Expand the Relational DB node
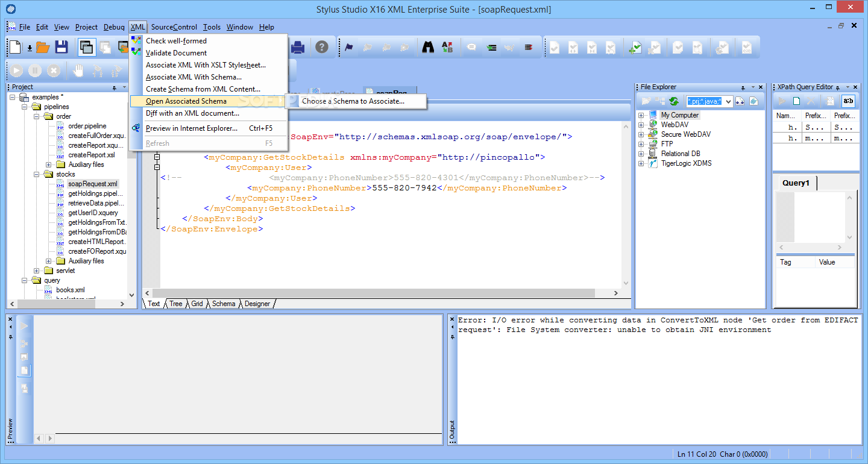 (641, 154)
